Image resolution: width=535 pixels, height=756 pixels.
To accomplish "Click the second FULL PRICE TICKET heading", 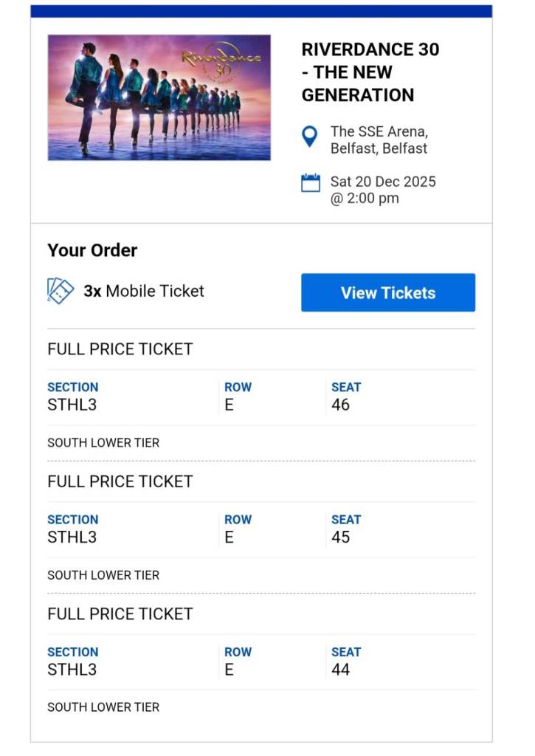I will tap(120, 481).
